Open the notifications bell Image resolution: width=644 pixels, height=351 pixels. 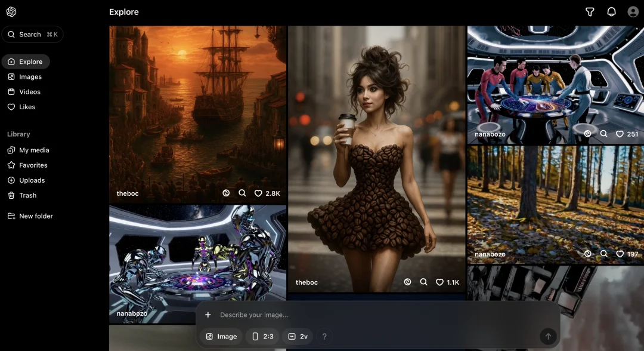tap(611, 12)
